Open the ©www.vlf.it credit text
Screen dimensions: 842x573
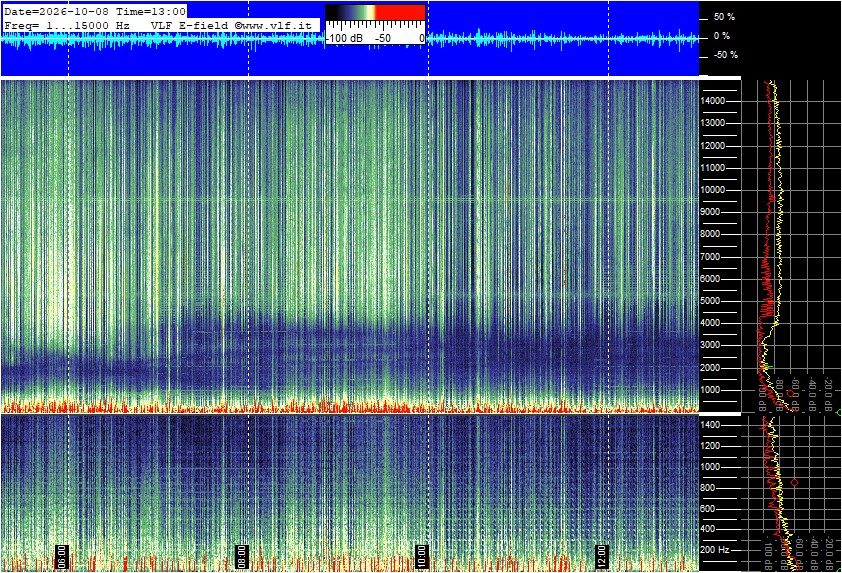(x=273, y=25)
